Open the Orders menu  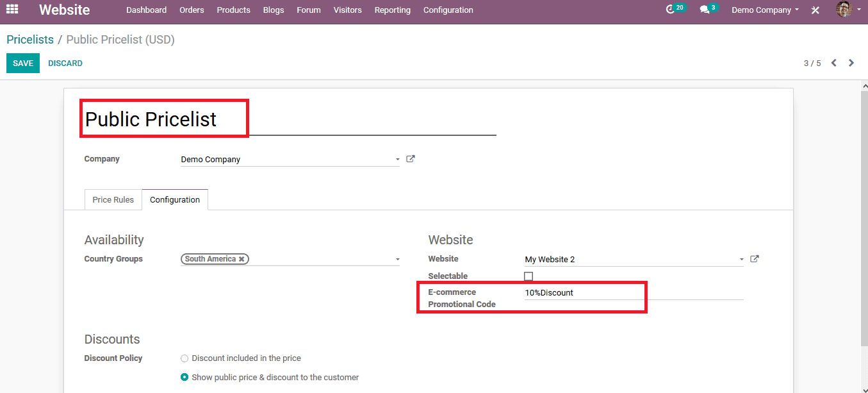click(192, 10)
